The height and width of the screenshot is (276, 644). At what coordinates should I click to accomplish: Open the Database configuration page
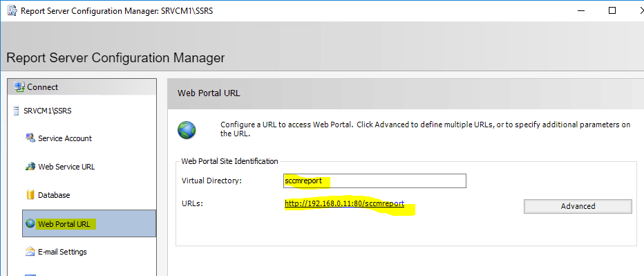click(x=54, y=195)
